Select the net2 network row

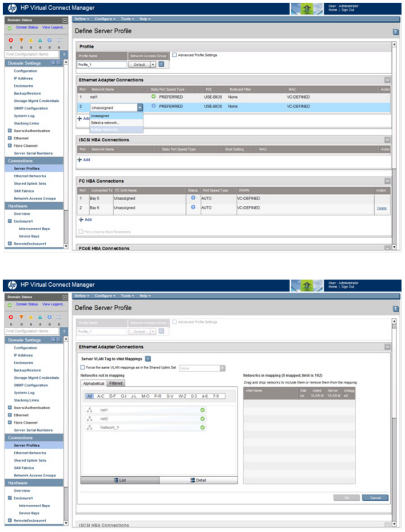pyautogui.click(x=145, y=419)
